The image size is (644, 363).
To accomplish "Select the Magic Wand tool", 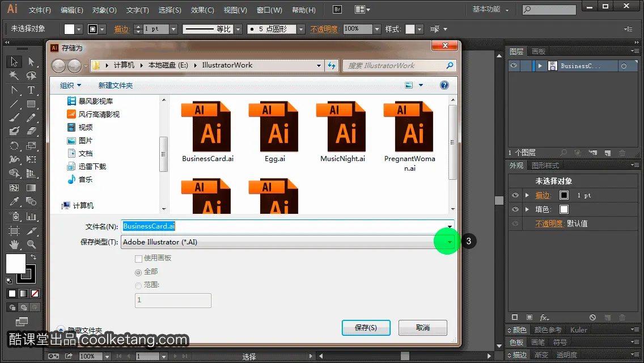I will 14,75.
